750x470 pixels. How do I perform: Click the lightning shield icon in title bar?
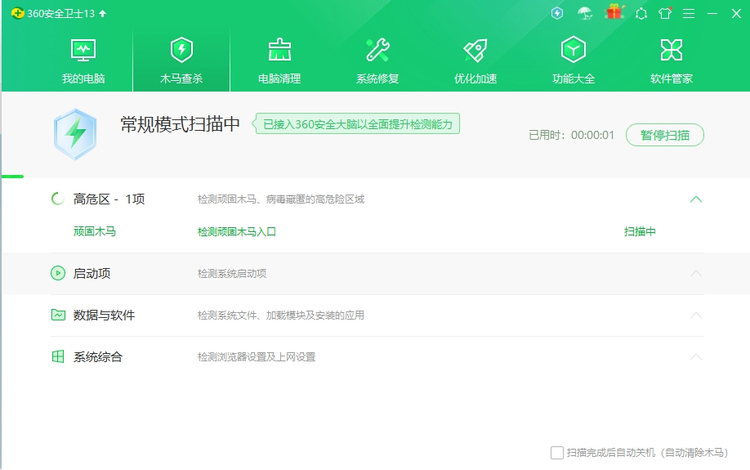click(x=557, y=13)
